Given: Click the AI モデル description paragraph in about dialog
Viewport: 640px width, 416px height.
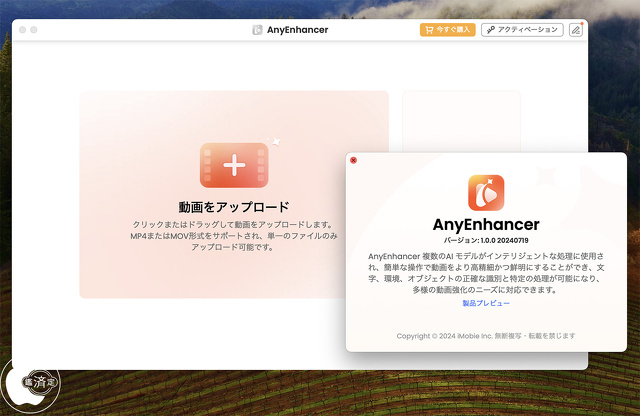Looking at the screenshot, I should [486, 273].
